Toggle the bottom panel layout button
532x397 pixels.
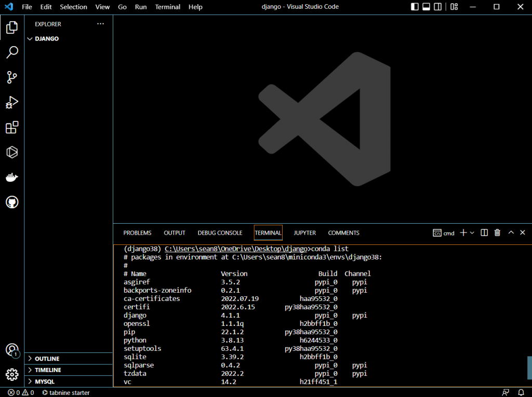click(x=426, y=7)
